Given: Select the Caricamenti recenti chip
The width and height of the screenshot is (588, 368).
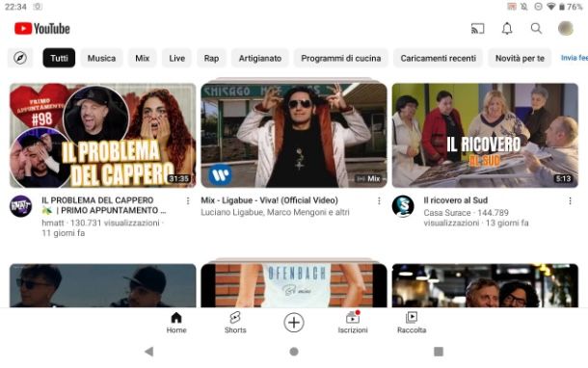Looking at the screenshot, I should coord(438,58).
